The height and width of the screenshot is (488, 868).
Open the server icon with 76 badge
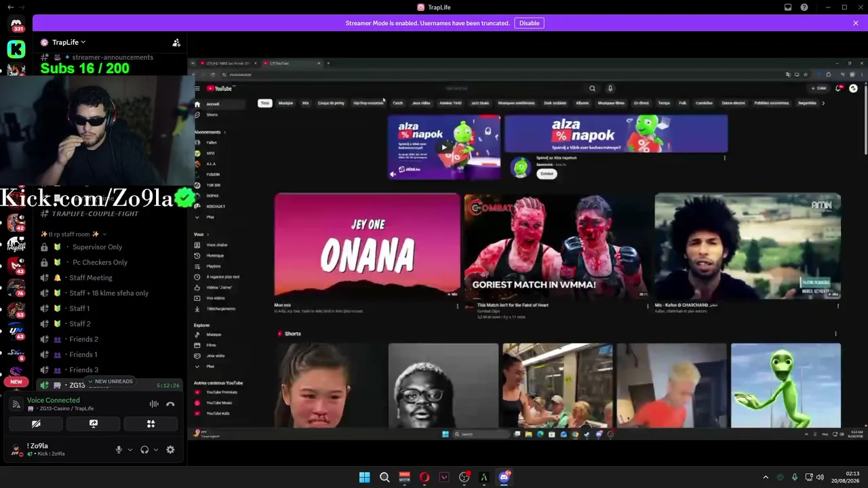click(x=16, y=287)
